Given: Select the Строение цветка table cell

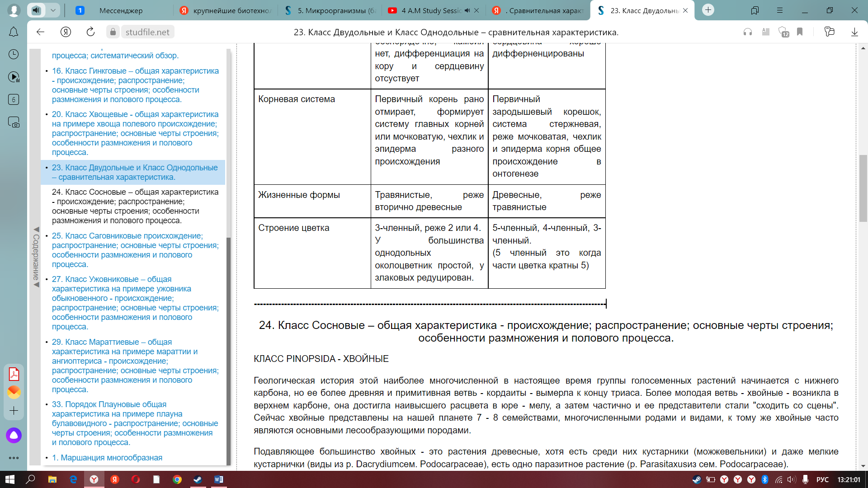Looking at the screenshot, I should click(312, 253).
